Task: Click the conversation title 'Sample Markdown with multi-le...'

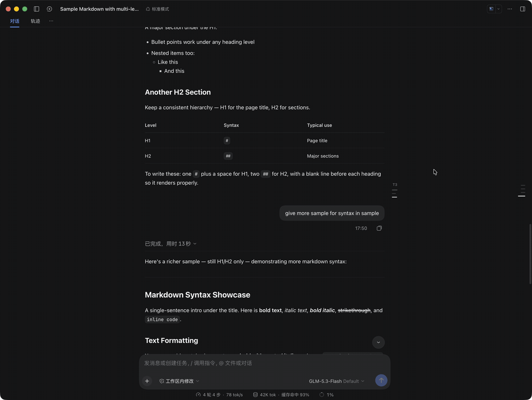Action: point(100,9)
